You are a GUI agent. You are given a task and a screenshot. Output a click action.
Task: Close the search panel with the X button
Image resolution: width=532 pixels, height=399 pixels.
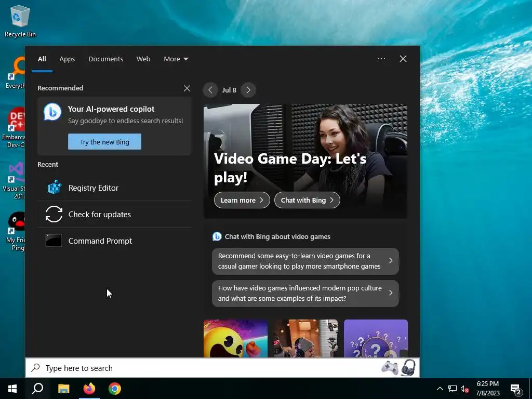click(403, 59)
